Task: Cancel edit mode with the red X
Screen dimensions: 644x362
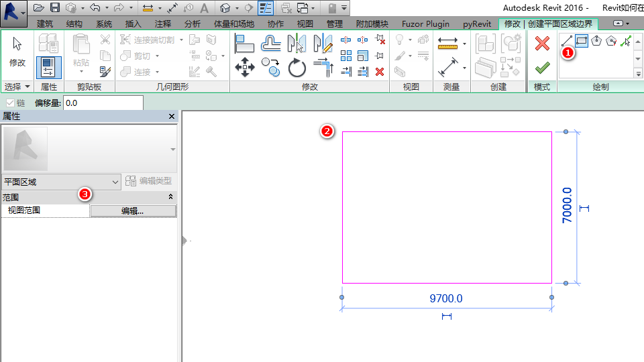Action: tap(542, 43)
